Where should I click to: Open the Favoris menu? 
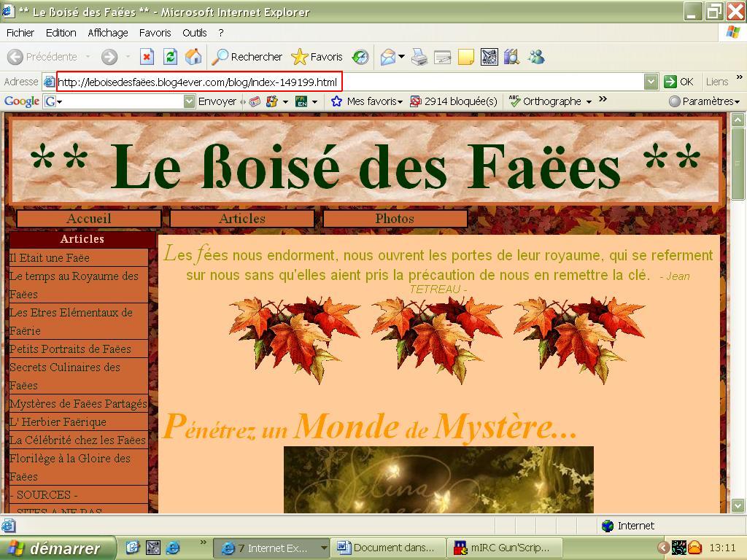point(155,33)
